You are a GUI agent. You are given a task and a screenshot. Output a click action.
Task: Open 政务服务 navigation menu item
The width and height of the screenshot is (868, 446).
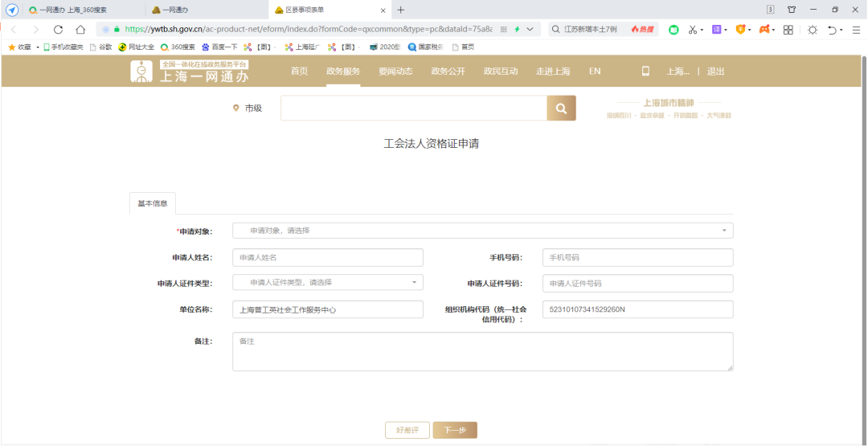tap(343, 71)
